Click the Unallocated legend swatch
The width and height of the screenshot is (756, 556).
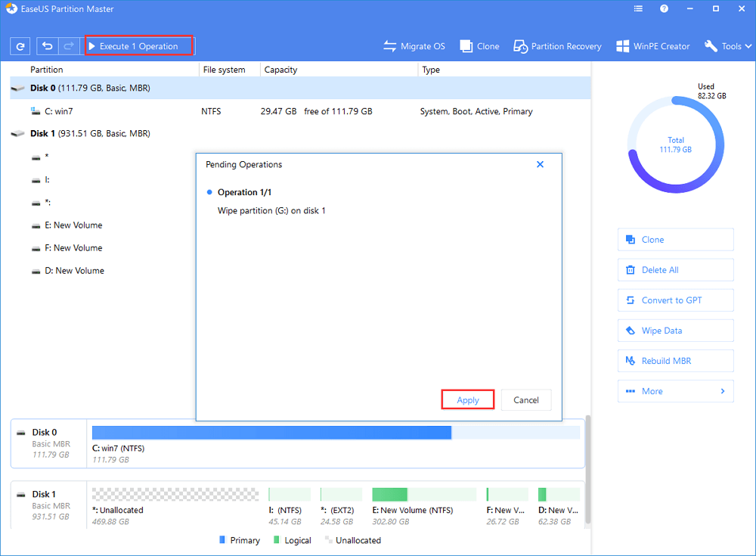coord(328,539)
